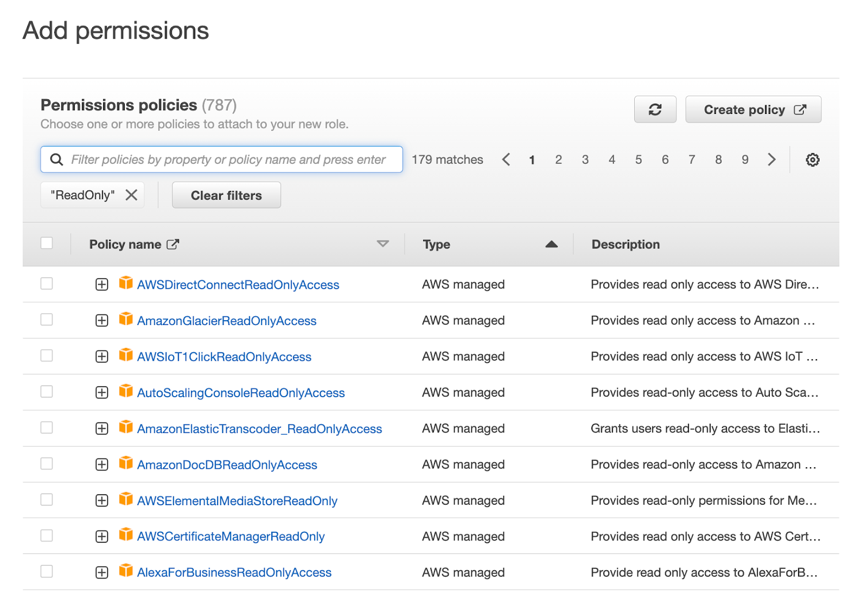The width and height of the screenshot is (868, 592).
Task: Go to page 6 of results
Action: (x=665, y=160)
